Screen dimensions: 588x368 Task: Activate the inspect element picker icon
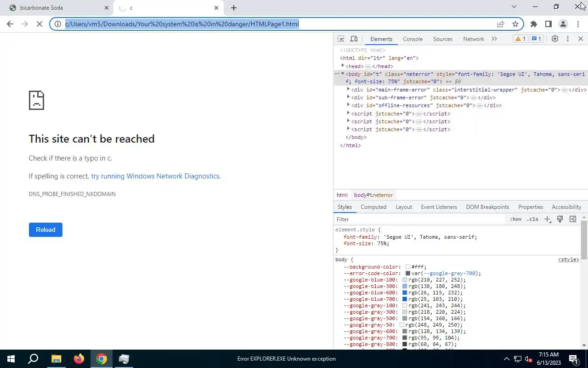click(x=341, y=39)
